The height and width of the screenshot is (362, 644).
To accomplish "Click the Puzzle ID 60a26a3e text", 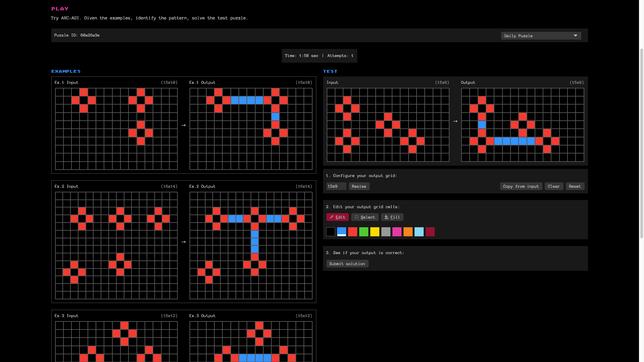I will coord(77,35).
